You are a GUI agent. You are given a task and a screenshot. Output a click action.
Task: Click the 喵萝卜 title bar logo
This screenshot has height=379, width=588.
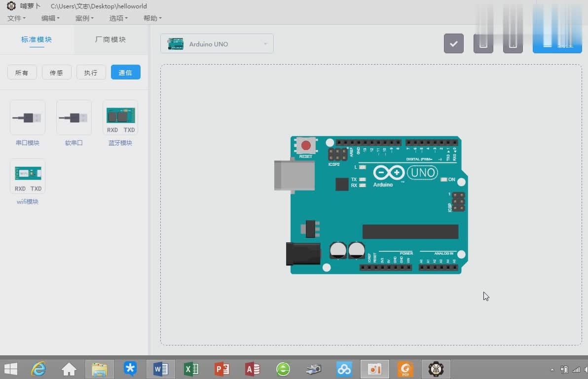click(11, 5)
